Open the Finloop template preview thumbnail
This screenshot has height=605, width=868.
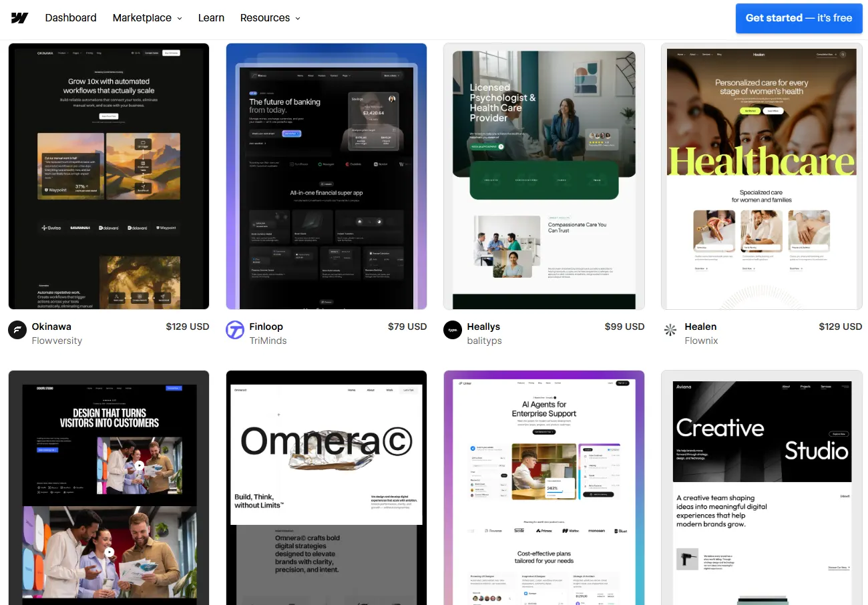[x=327, y=176]
